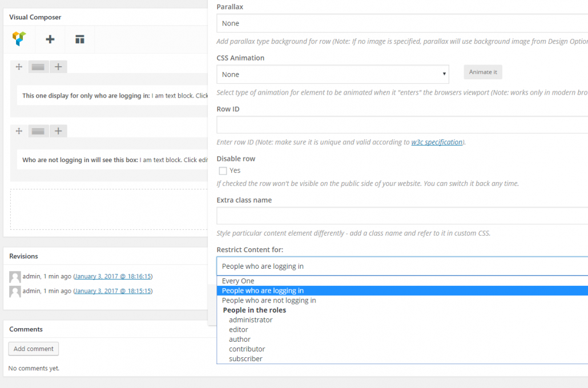Open the CSS Animation dropdown
The image size is (588, 388).
pos(333,74)
